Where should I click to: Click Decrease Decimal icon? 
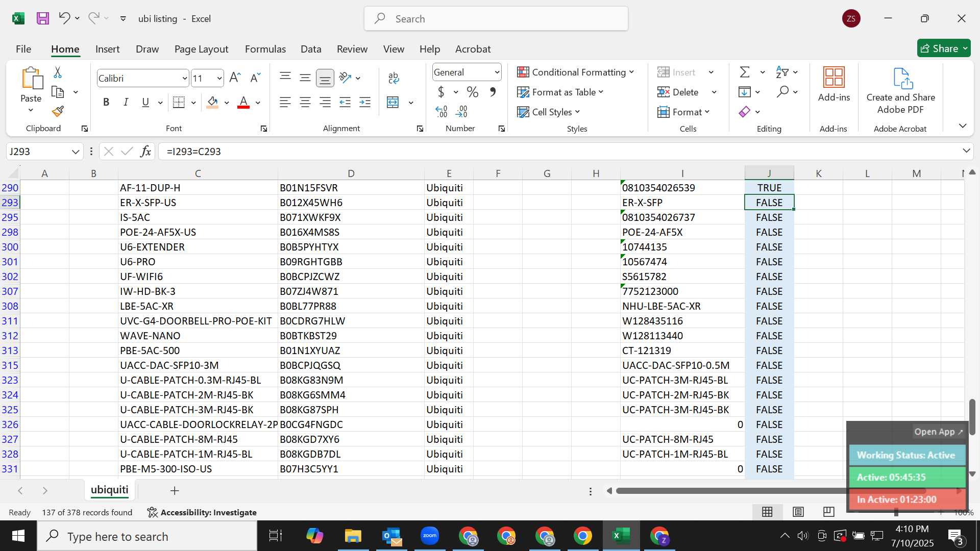point(462,111)
